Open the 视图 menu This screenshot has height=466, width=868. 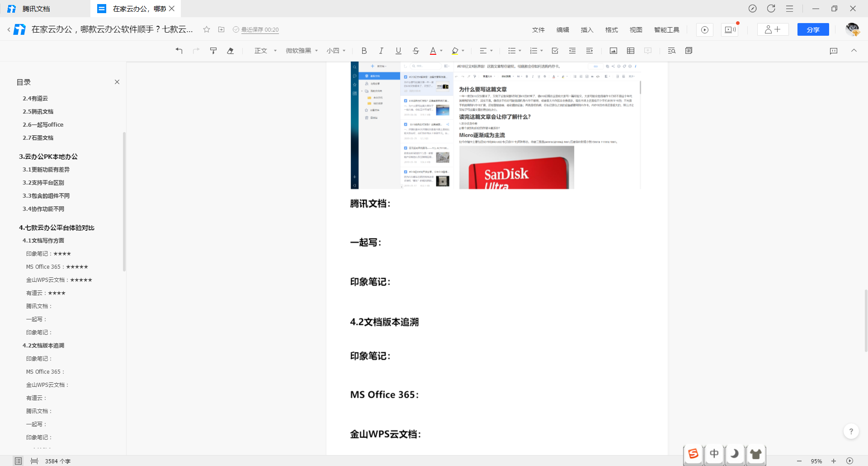[x=636, y=30]
